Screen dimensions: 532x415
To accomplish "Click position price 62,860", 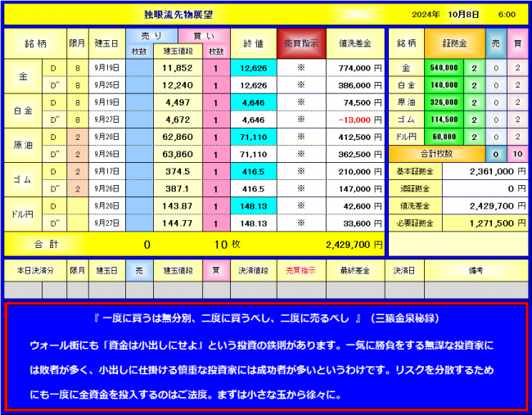I will pyautogui.click(x=178, y=137).
